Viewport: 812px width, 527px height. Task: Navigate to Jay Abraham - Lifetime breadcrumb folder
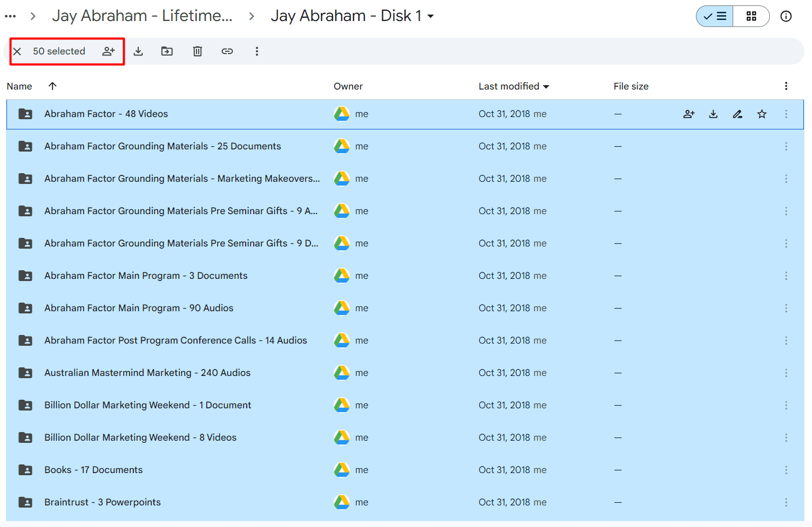tap(143, 16)
